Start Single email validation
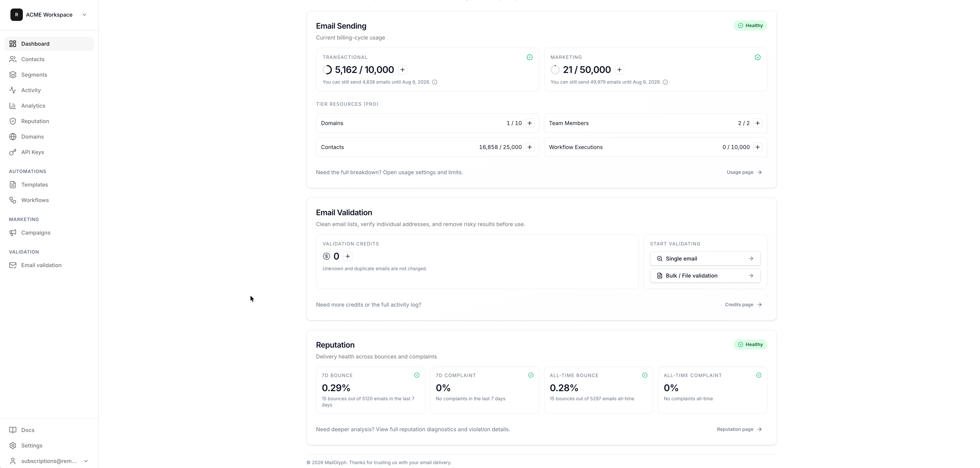The width and height of the screenshot is (980, 468). 705,259
